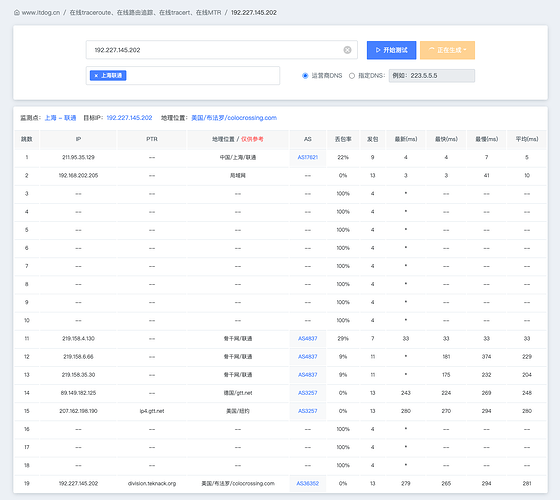
Task: Click the PTR column header
Action: pyautogui.click(x=152, y=139)
